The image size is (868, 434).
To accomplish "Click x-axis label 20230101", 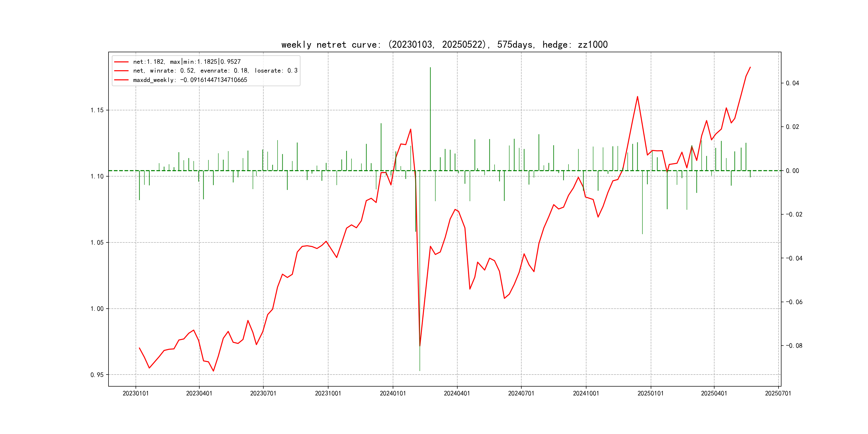I will click(136, 393).
